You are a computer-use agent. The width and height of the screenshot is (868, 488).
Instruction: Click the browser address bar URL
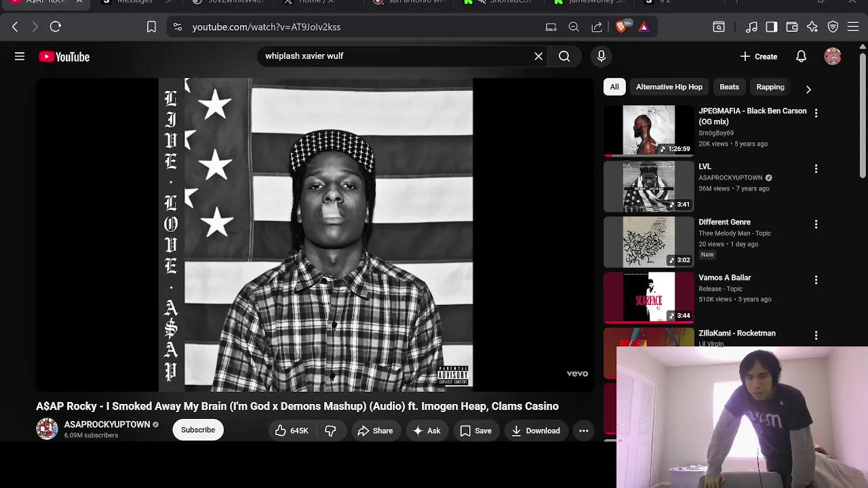point(266,27)
